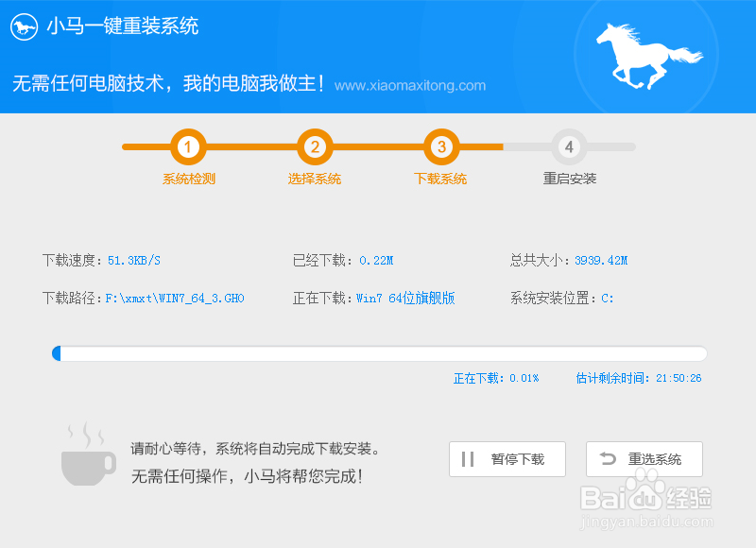Click the return arrow icon in 重选系统
Image resolution: width=756 pixels, height=548 pixels.
pyautogui.click(x=608, y=459)
